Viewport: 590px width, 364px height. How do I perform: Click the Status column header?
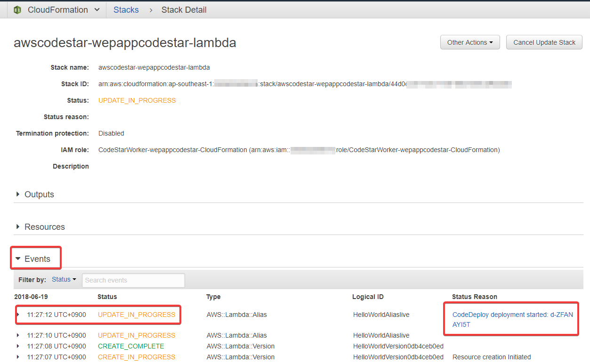point(107,297)
